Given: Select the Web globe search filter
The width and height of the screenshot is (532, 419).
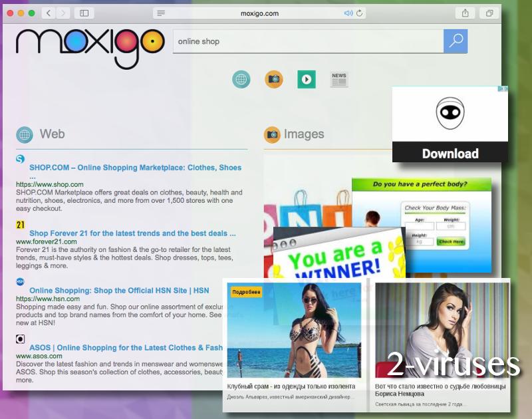Looking at the screenshot, I should [x=241, y=79].
